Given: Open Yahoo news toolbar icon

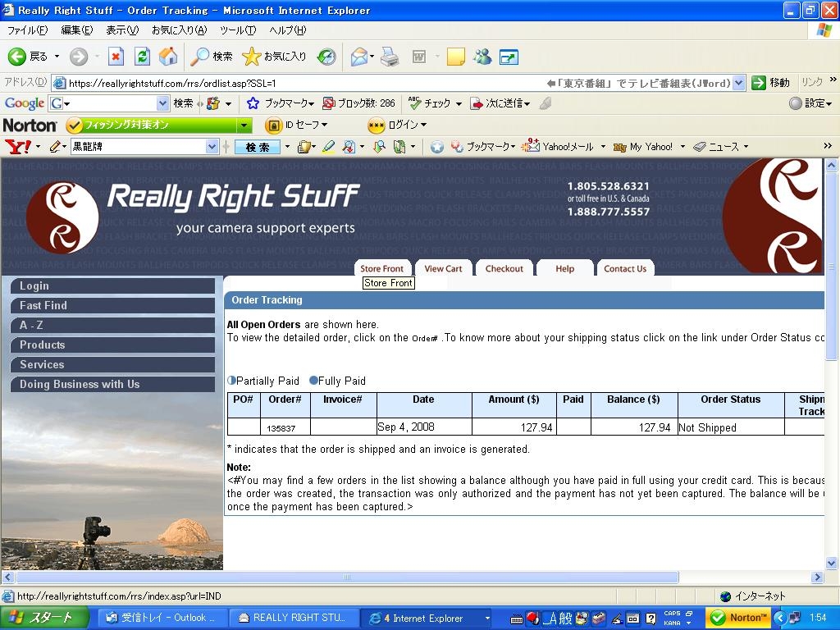Looking at the screenshot, I should point(700,147).
